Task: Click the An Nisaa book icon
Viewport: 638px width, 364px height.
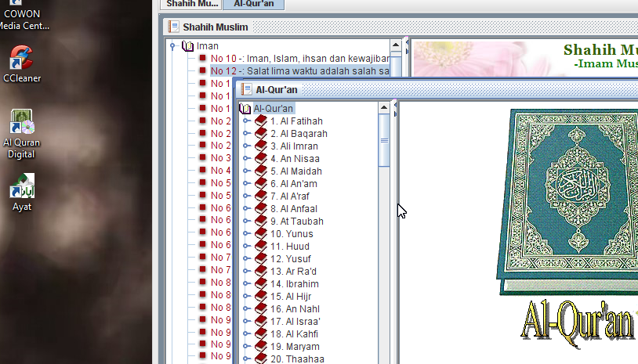Action: tap(261, 159)
